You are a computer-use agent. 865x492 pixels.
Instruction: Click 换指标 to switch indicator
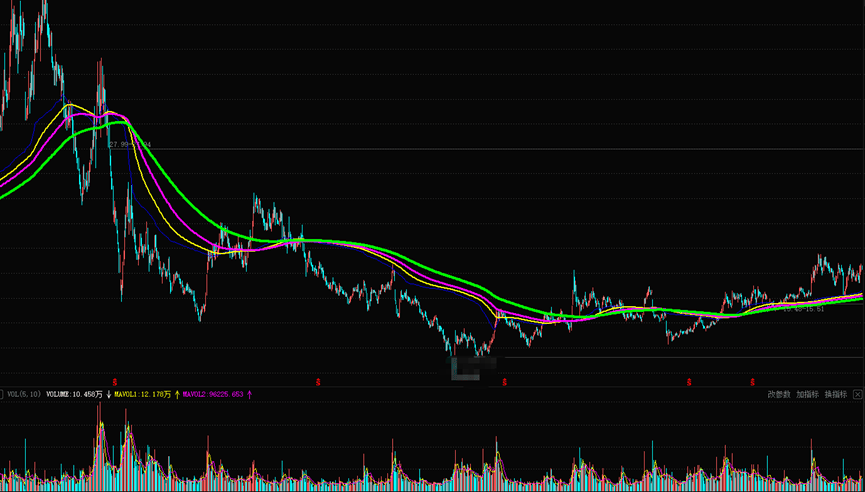pos(835,395)
